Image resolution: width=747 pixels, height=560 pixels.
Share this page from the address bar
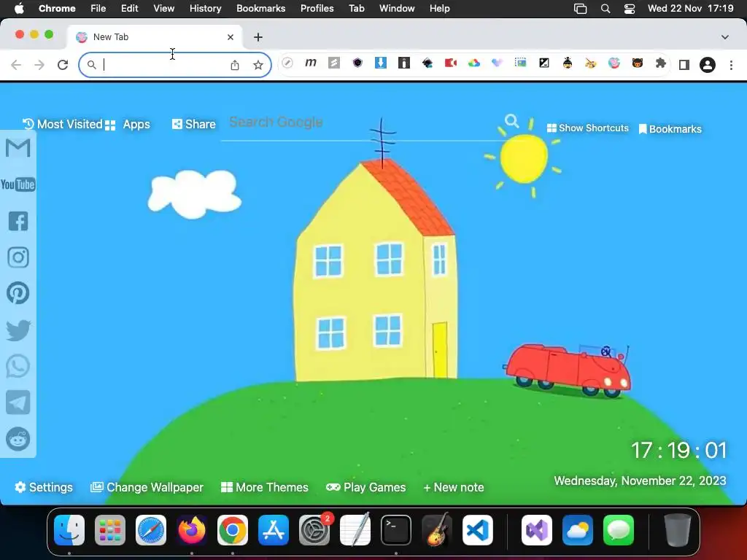(235, 65)
